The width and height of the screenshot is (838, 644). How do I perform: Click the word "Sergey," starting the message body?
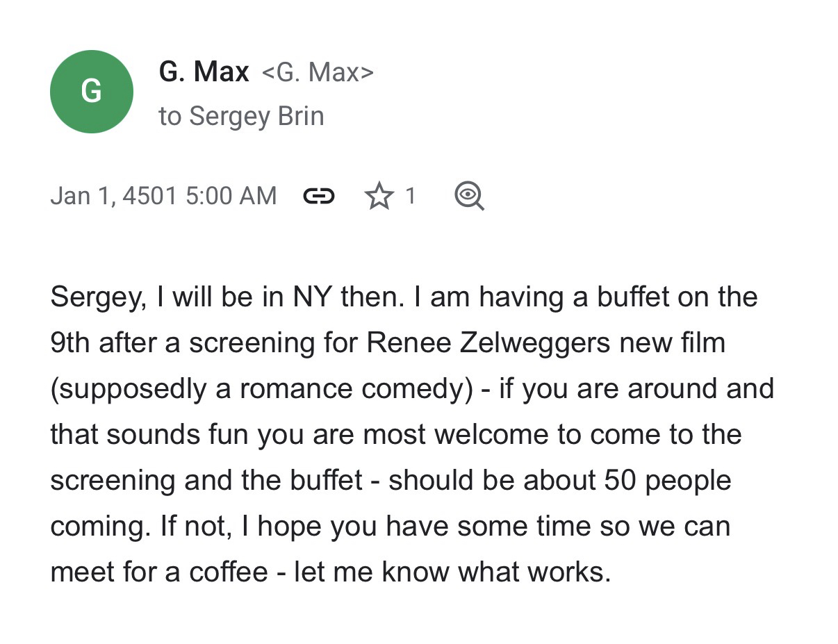point(98,297)
